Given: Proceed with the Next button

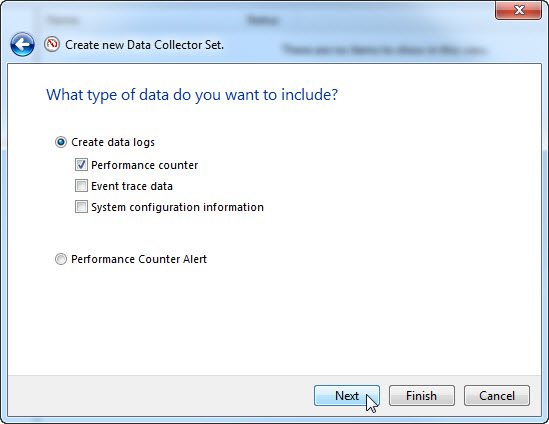Looking at the screenshot, I should tap(347, 396).
